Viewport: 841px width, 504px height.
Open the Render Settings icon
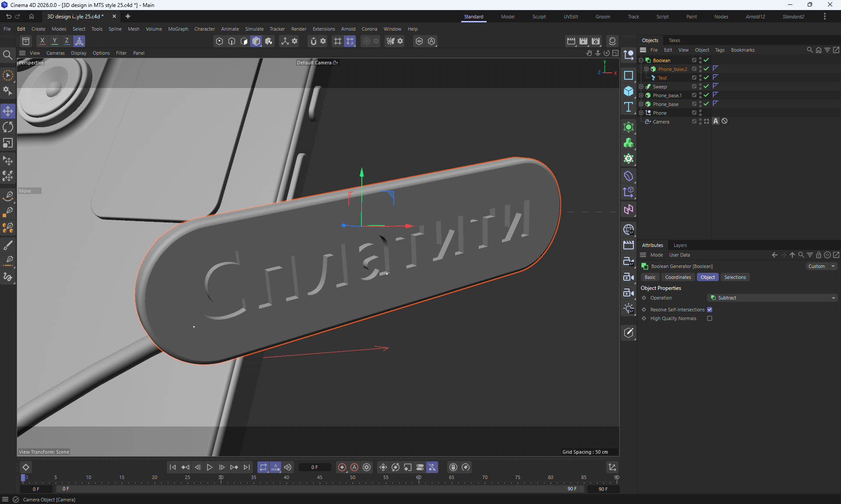pyautogui.click(x=596, y=41)
